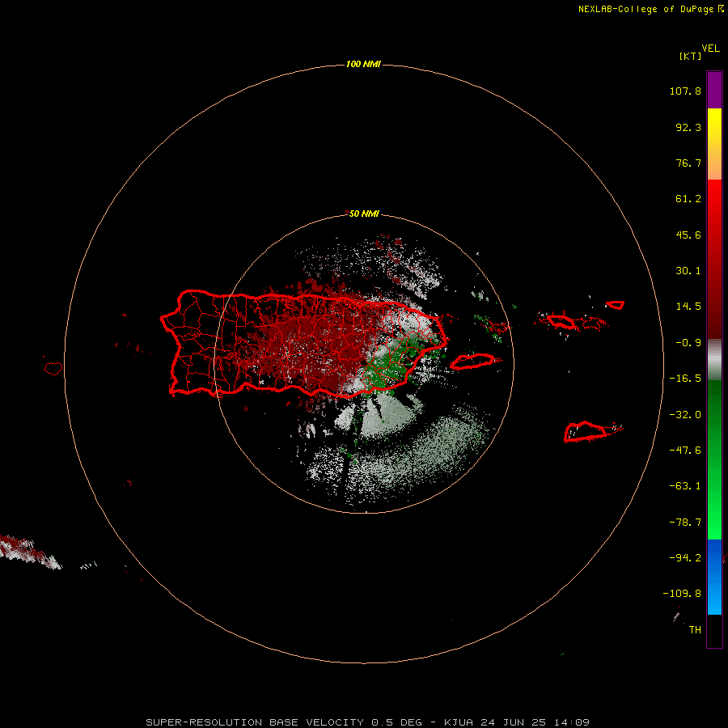Click the -0.9 velocity scale value
This screenshot has width=728, height=728.
click(688, 343)
